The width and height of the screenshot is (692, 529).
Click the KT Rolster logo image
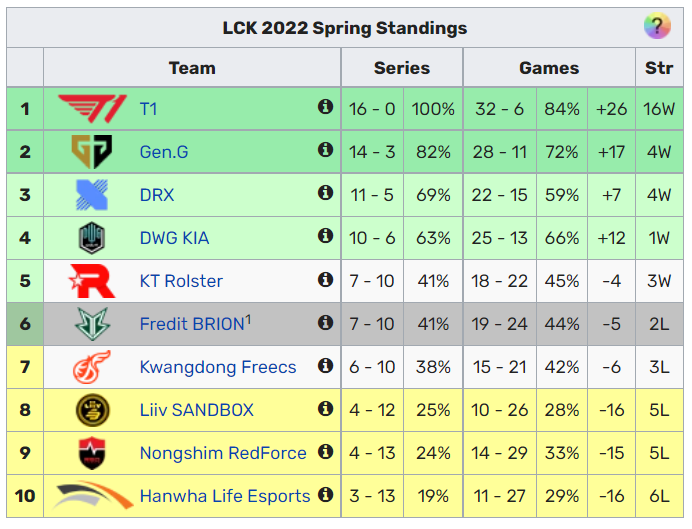tap(92, 281)
